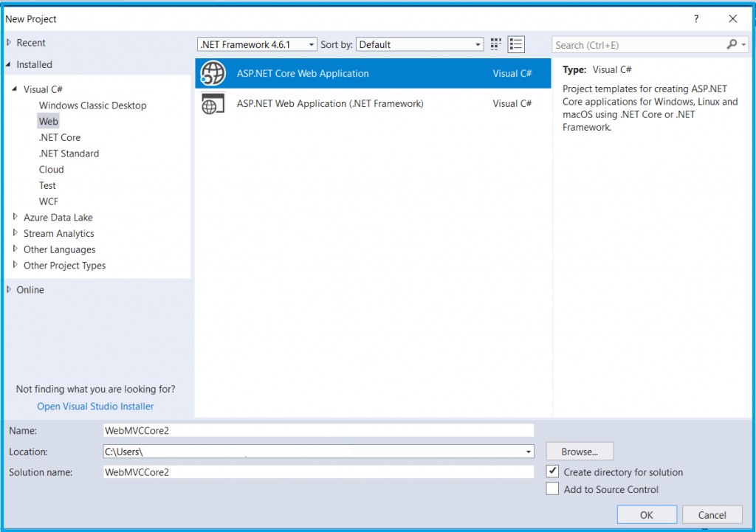Click the ASP.NET Web Application (.NET Framework) icon
Image resolution: width=756 pixels, height=532 pixels.
[213, 104]
